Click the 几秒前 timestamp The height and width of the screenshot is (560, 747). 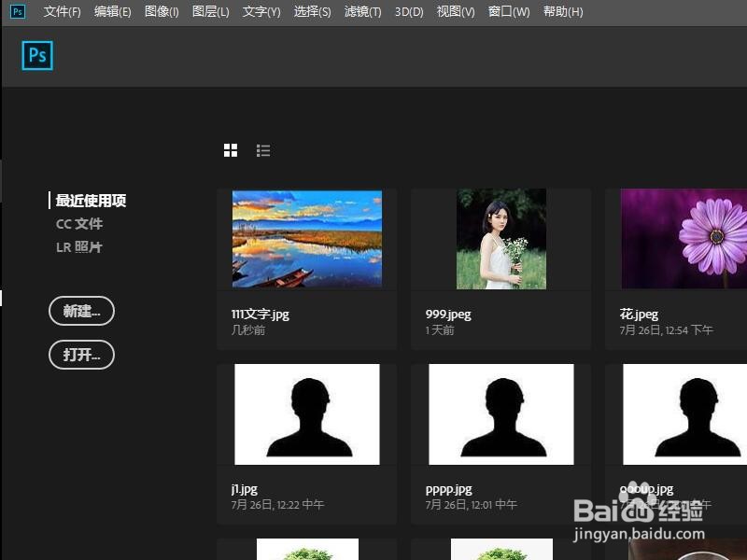248,330
